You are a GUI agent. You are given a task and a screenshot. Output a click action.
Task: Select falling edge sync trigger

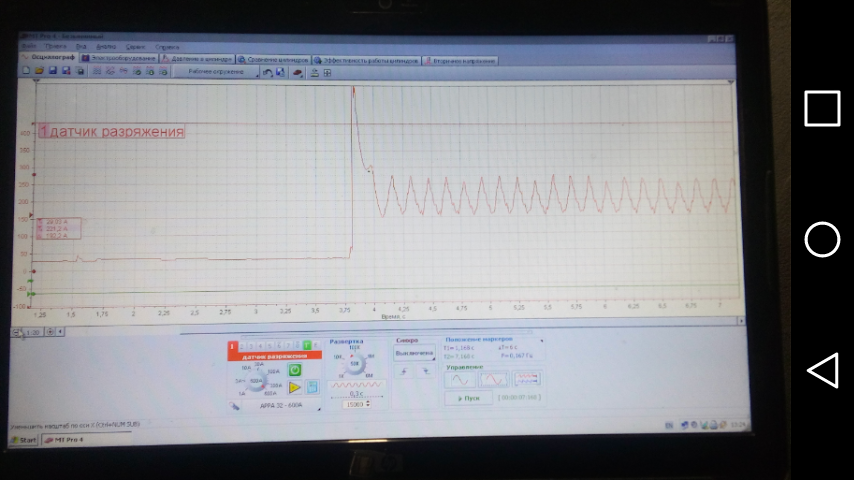[426, 372]
